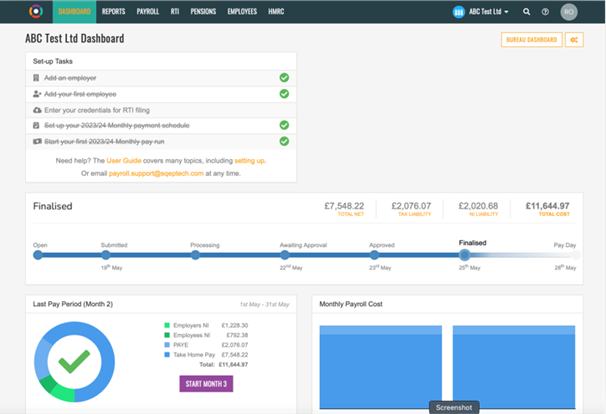Click the add-person icon for first employee task
606x414 pixels.
point(37,94)
